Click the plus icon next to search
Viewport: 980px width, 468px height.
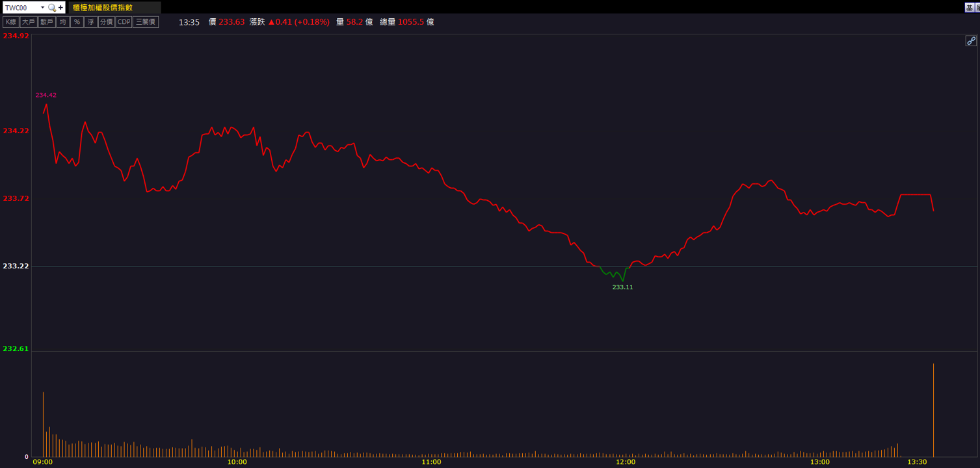60,8
